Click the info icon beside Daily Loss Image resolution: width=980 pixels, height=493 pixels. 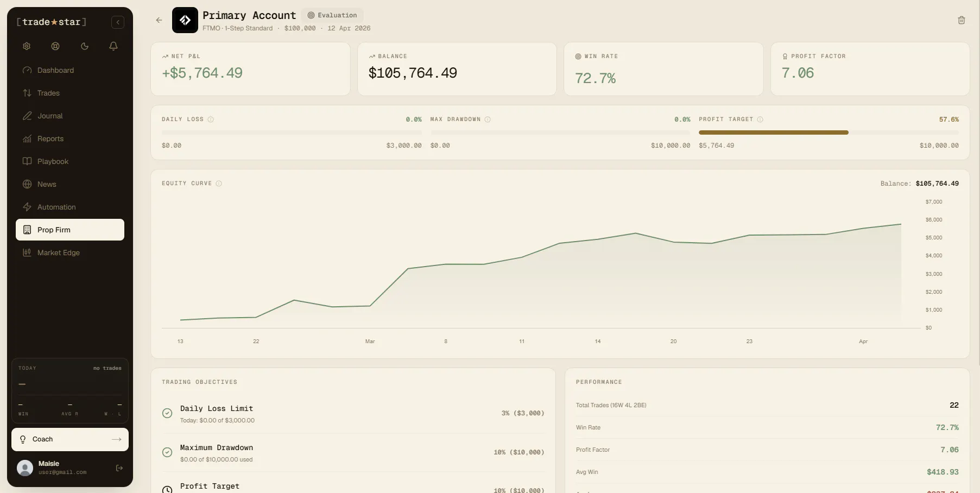(x=211, y=119)
